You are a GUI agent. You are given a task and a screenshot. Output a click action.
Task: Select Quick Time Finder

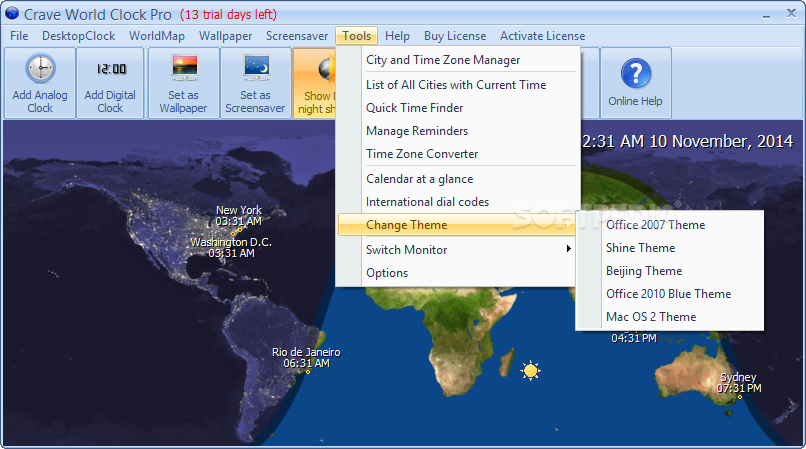pos(457,108)
